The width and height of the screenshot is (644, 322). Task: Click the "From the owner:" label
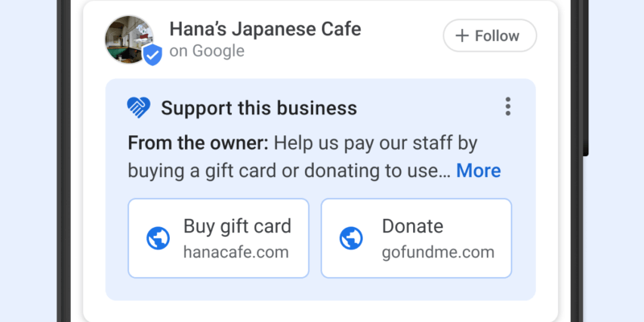tap(197, 144)
